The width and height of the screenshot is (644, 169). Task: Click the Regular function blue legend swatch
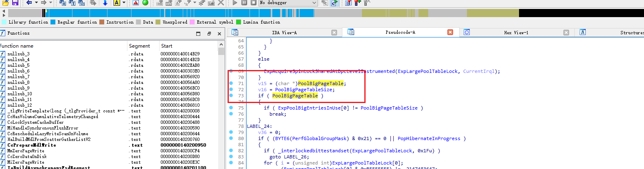point(53,22)
